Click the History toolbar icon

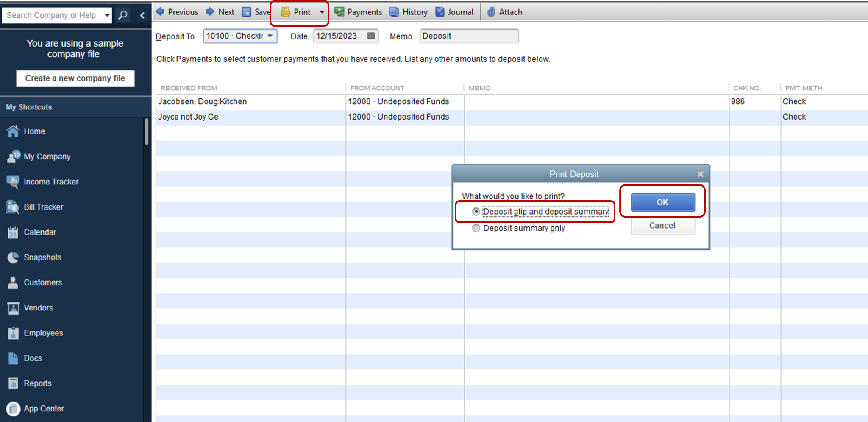(x=394, y=12)
